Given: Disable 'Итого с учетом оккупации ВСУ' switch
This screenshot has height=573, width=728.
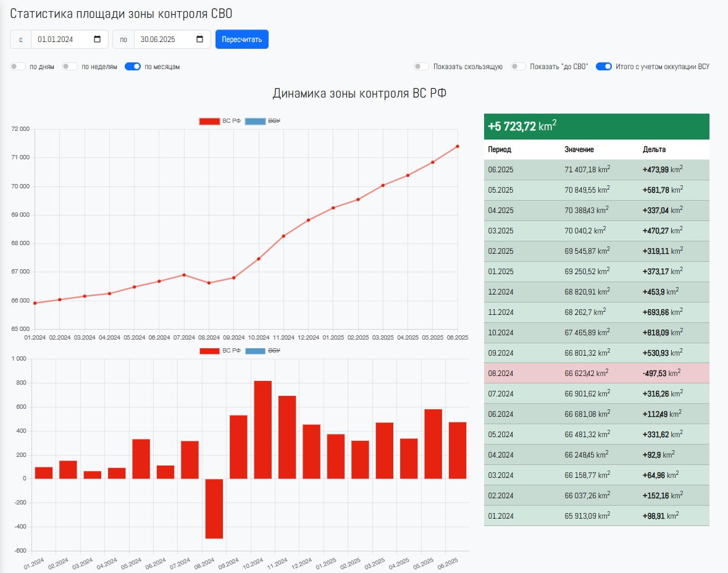Looking at the screenshot, I should point(604,67).
